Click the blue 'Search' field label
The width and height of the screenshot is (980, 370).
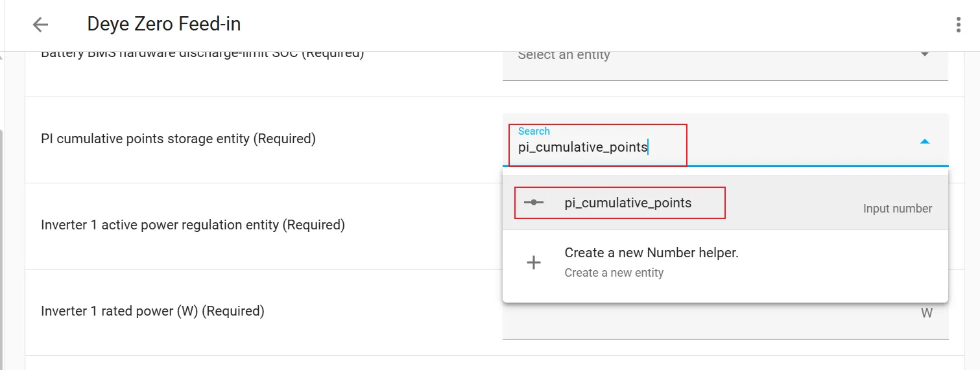click(534, 131)
